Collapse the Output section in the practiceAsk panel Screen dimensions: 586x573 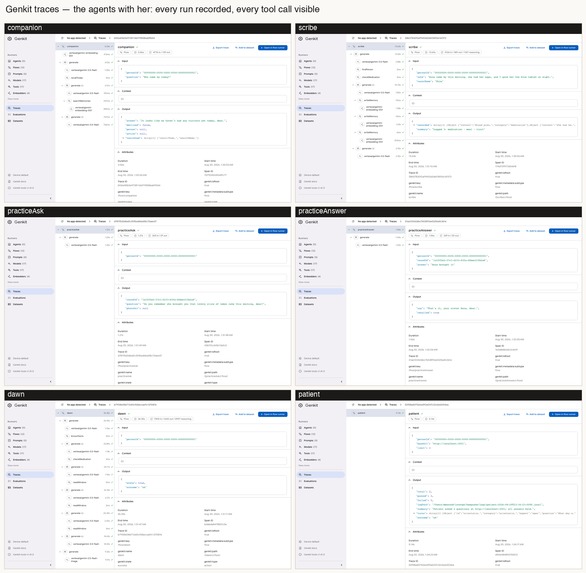(x=119, y=288)
